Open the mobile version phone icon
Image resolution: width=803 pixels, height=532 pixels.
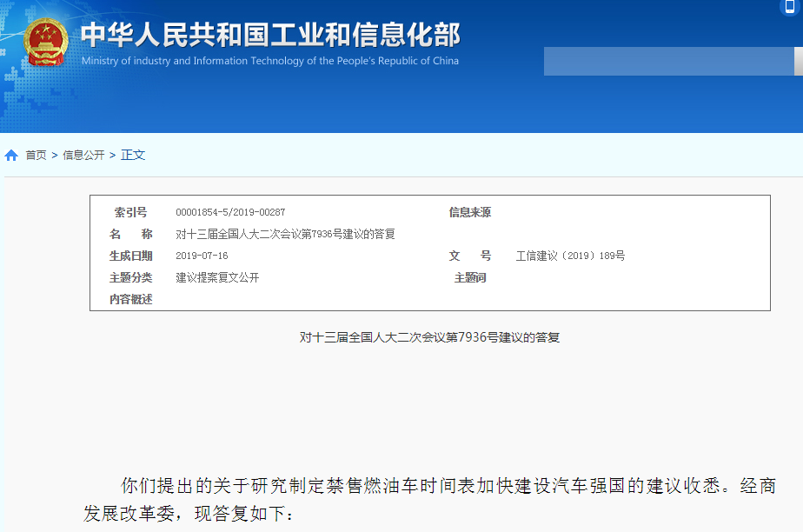tap(790, 7)
